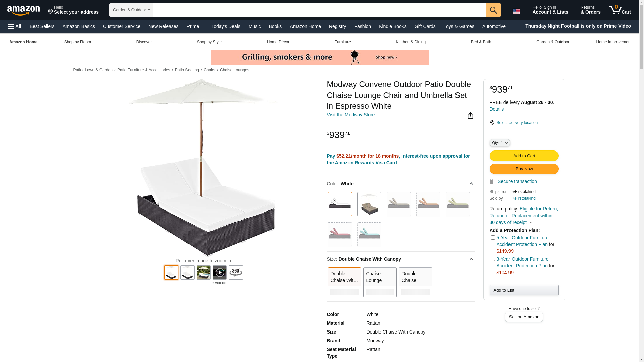The width and height of the screenshot is (644, 362).
Task: Play the product video thumbnail
Action: tap(219, 273)
